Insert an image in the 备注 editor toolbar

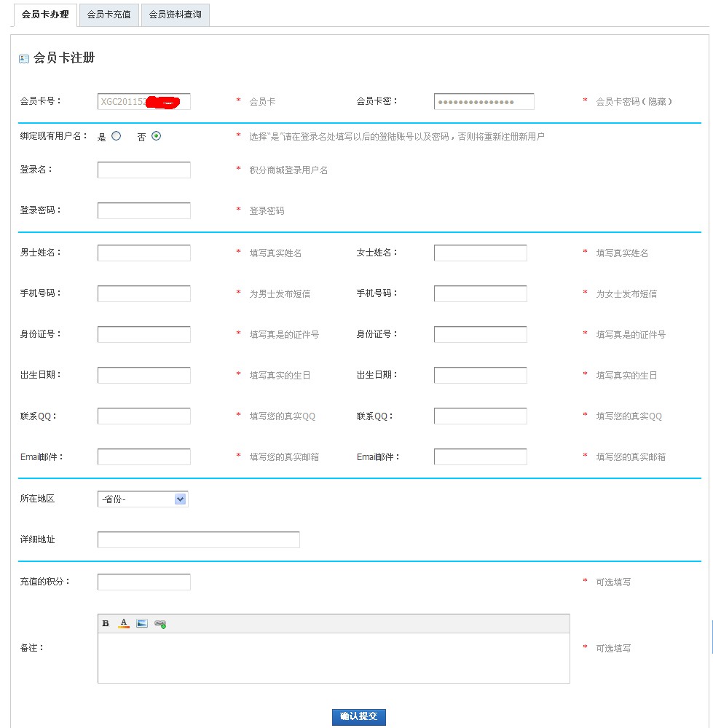141,622
